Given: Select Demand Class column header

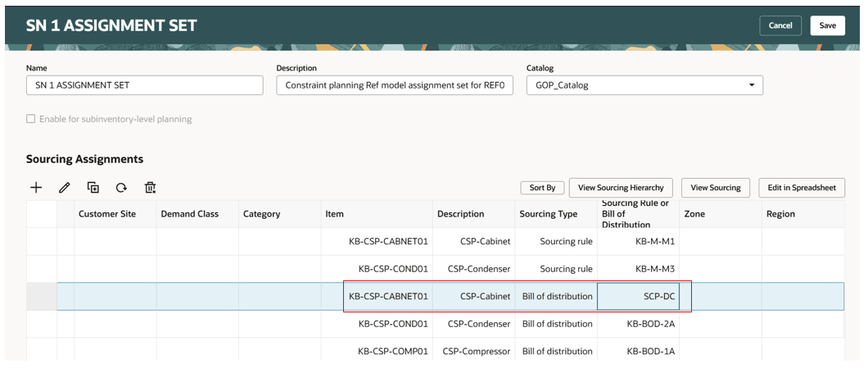Looking at the screenshot, I should point(197,214).
